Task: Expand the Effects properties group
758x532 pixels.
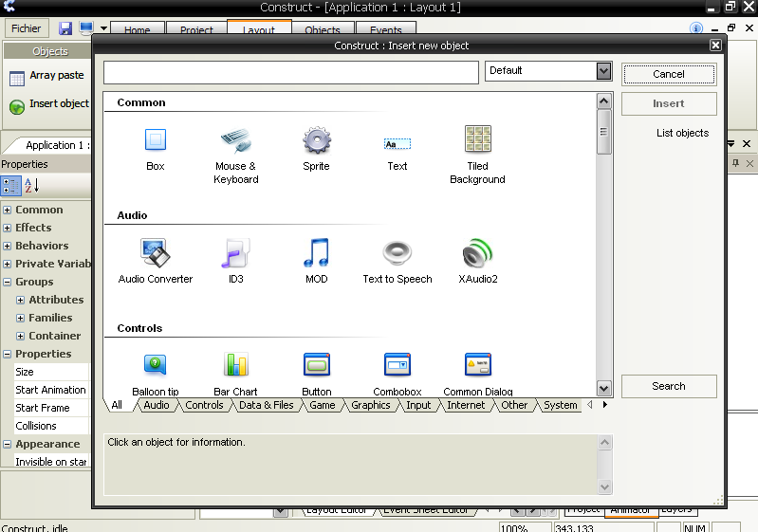Action: 7,229
